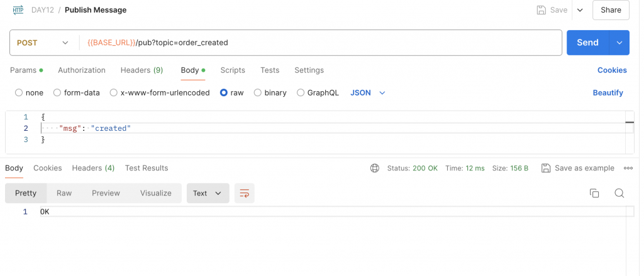
Task: Open the Text response format dropdown
Action: pos(208,193)
